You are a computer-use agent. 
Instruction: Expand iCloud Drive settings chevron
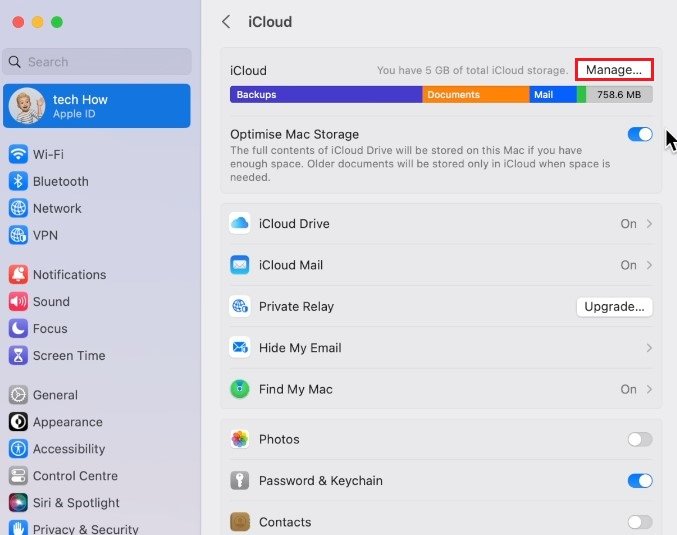pyautogui.click(x=649, y=224)
